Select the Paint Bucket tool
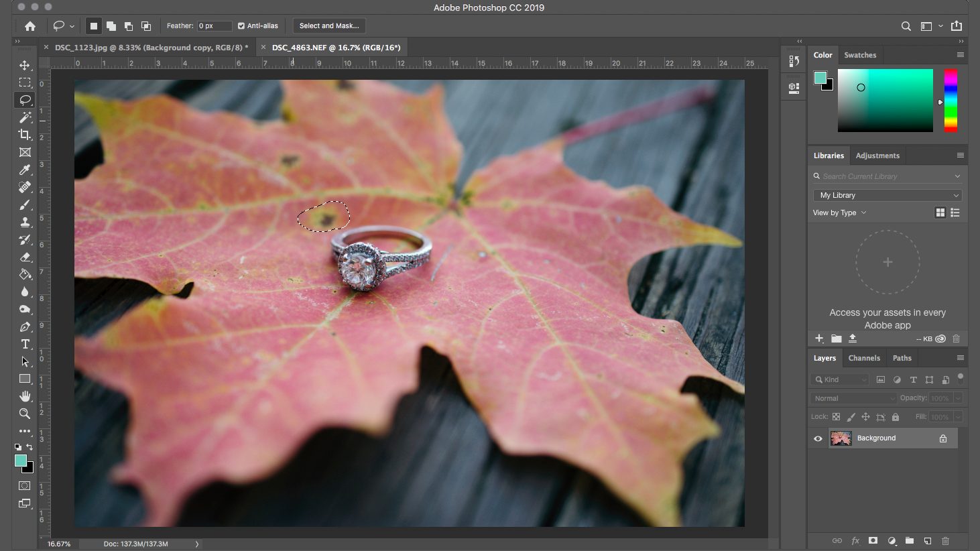The image size is (980, 551). pos(25,274)
